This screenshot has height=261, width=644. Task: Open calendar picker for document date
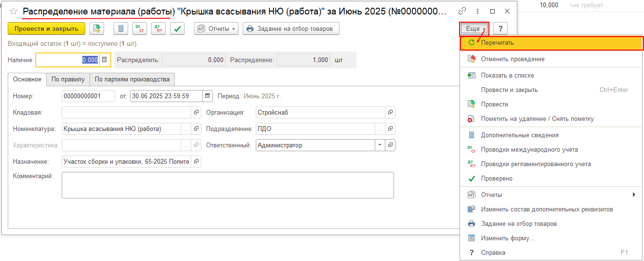tap(207, 96)
